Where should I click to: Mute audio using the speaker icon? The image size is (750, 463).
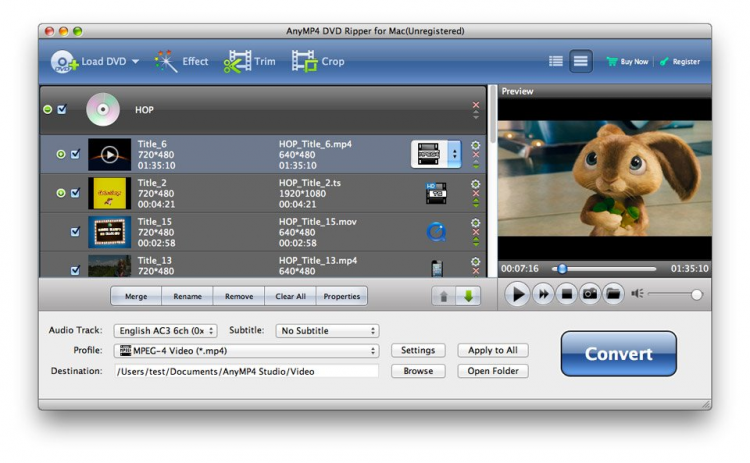636,294
